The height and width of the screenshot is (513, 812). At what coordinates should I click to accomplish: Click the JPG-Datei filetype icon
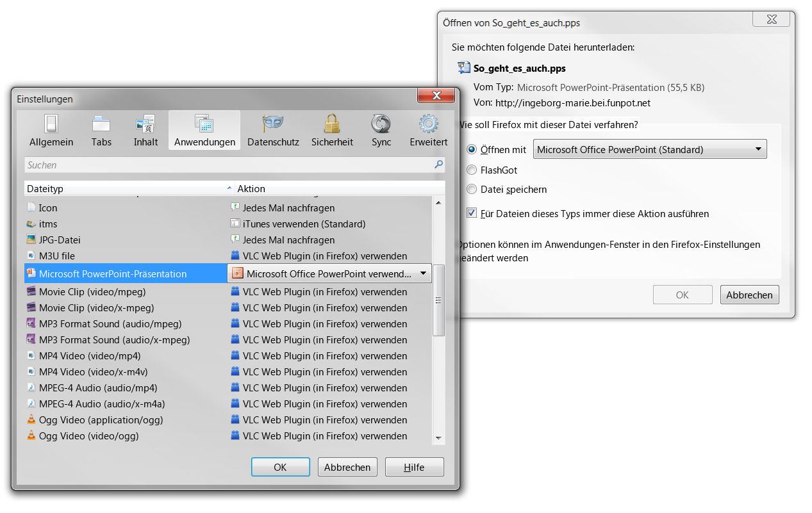tap(31, 240)
